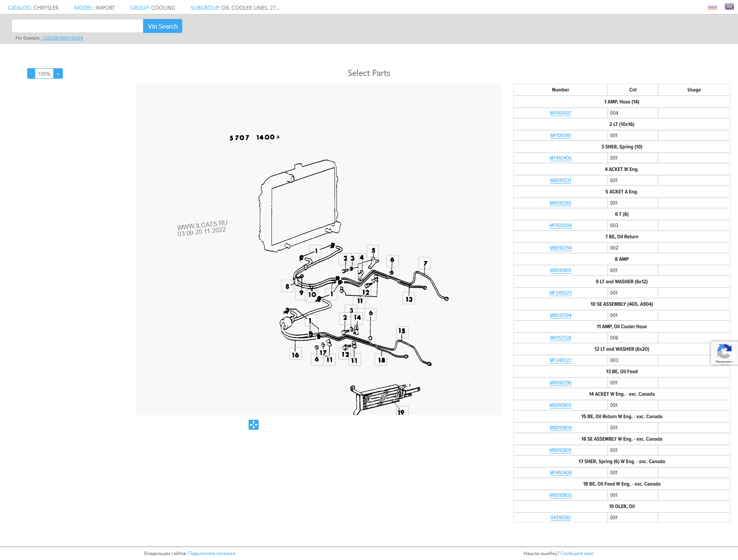Open part number MB010294 for Oil Return
This screenshot has width=738, height=560.
coord(560,248)
